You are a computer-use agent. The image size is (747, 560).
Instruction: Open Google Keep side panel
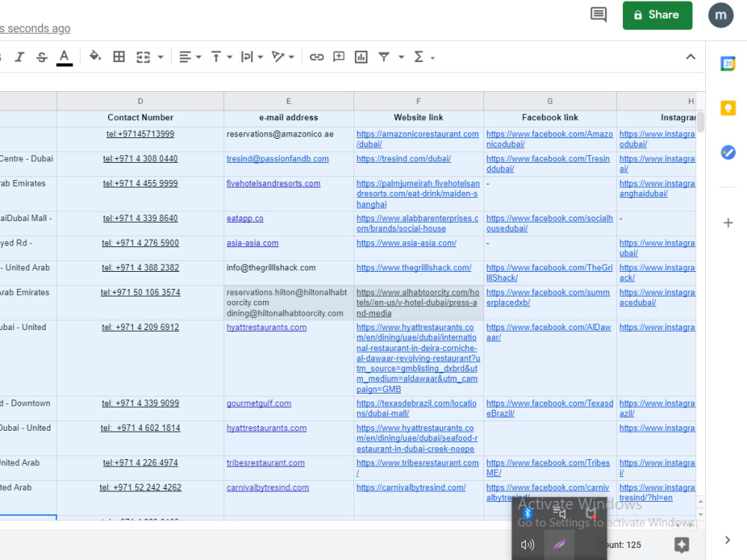(x=728, y=108)
